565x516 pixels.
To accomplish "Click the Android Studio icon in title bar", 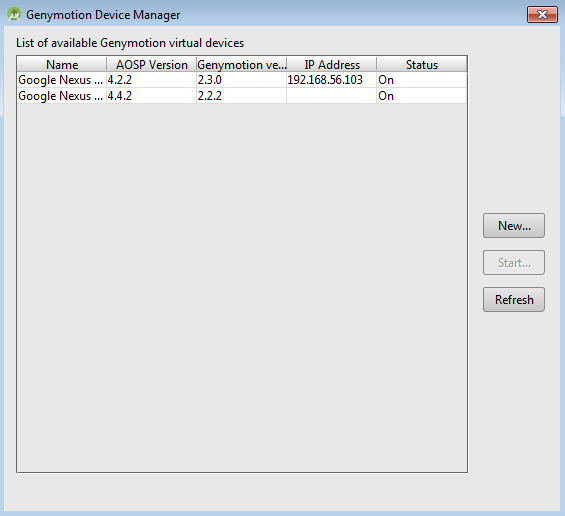I will pyautogui.click(x=14, y=14).
